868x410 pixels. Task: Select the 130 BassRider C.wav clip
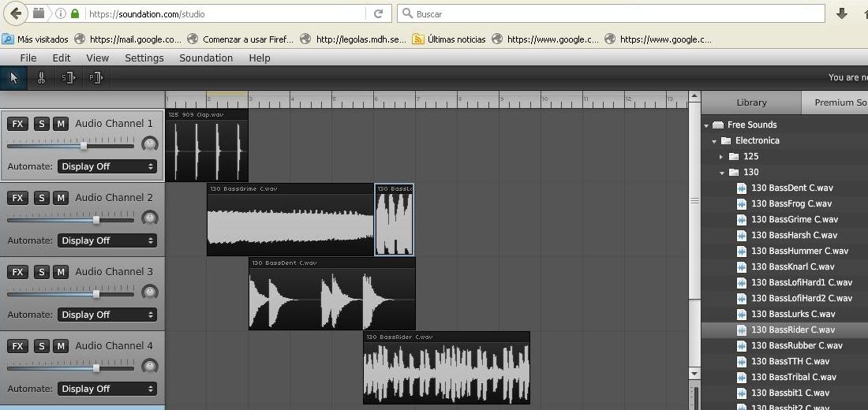tap(446, 368)
